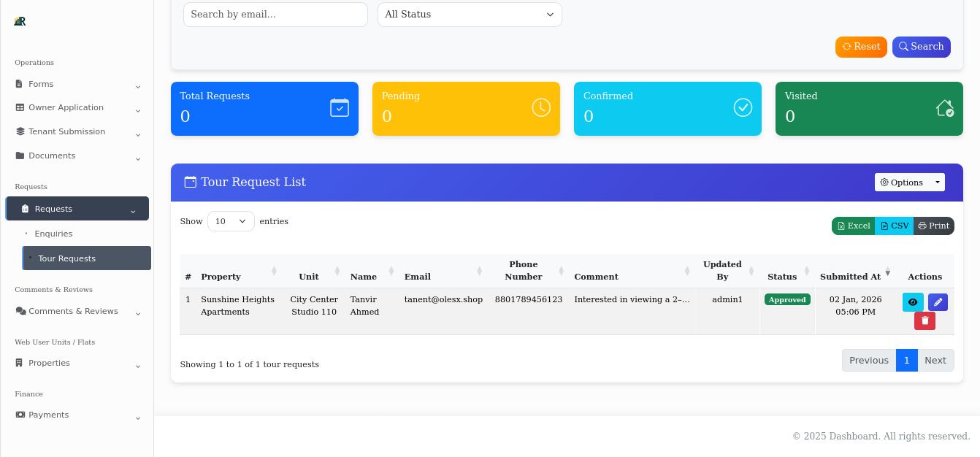Viewport: 980px width, 457px height.
Task: Open the Owner Application menu
Action: pos(64,107)
